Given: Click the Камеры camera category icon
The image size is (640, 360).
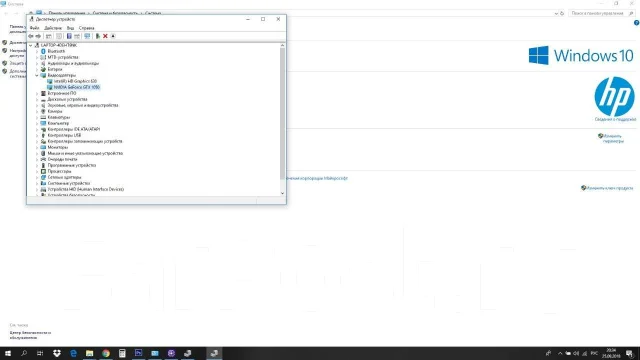Looking at the screenshot, I should (x=43, y=111).
